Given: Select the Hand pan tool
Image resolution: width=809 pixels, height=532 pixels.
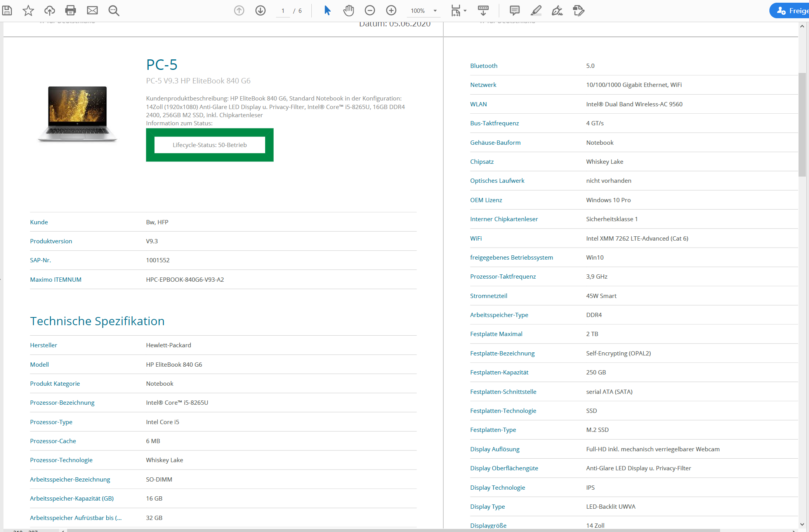Looking at the screenshot, I should [349, 10].
